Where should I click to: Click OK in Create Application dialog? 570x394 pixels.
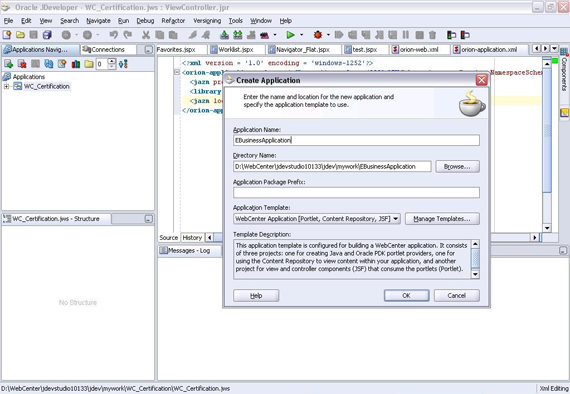click(x=406, y=296)
